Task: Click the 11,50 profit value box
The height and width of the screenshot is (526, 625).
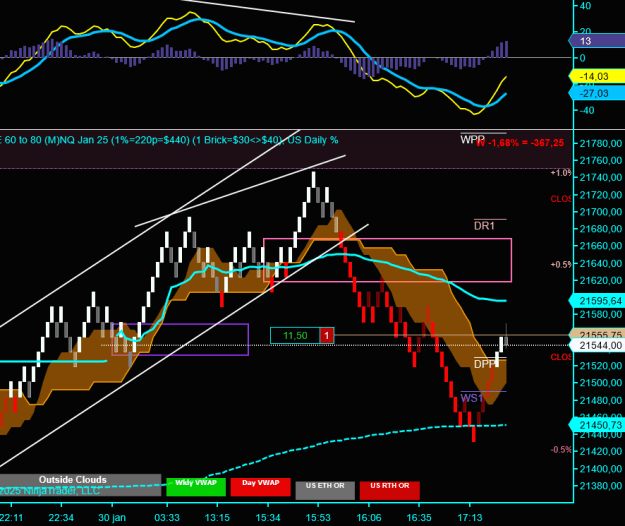Action: [x=295, y=336]
